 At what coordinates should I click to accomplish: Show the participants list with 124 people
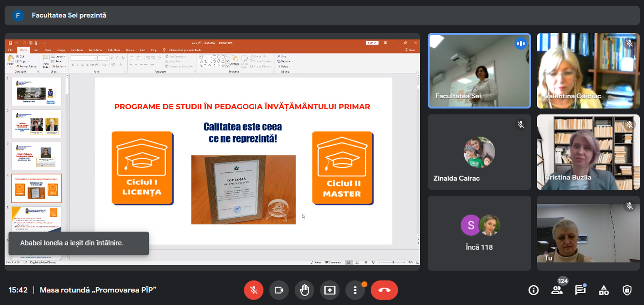pyautogui.click(x=557, y=290)
